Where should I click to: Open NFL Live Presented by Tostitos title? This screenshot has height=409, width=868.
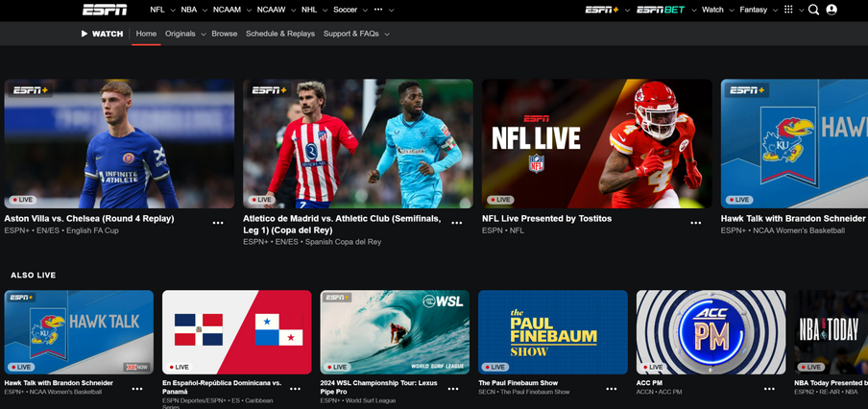click(547, 219)
